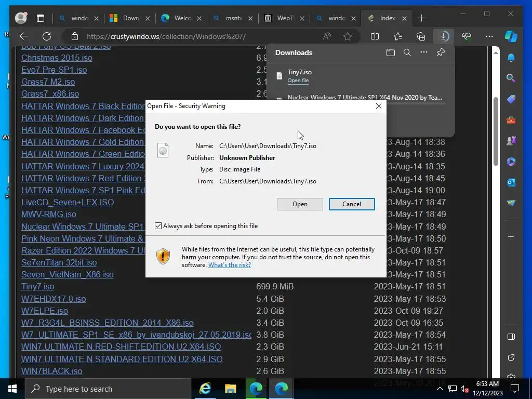The width and height of the screenshot is (532, 399).
Task: Uncheck Always ask before opening this file
Action: pyautogui.click(x=158, y=225)
